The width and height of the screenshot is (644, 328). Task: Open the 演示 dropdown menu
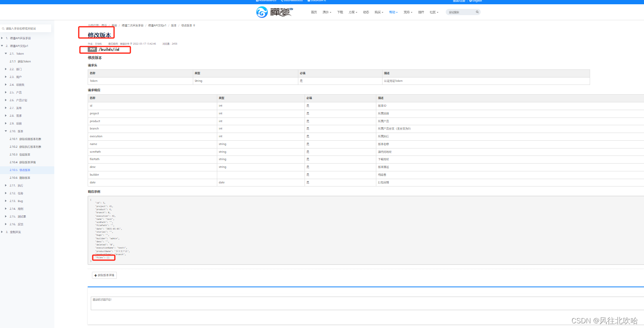327,12
